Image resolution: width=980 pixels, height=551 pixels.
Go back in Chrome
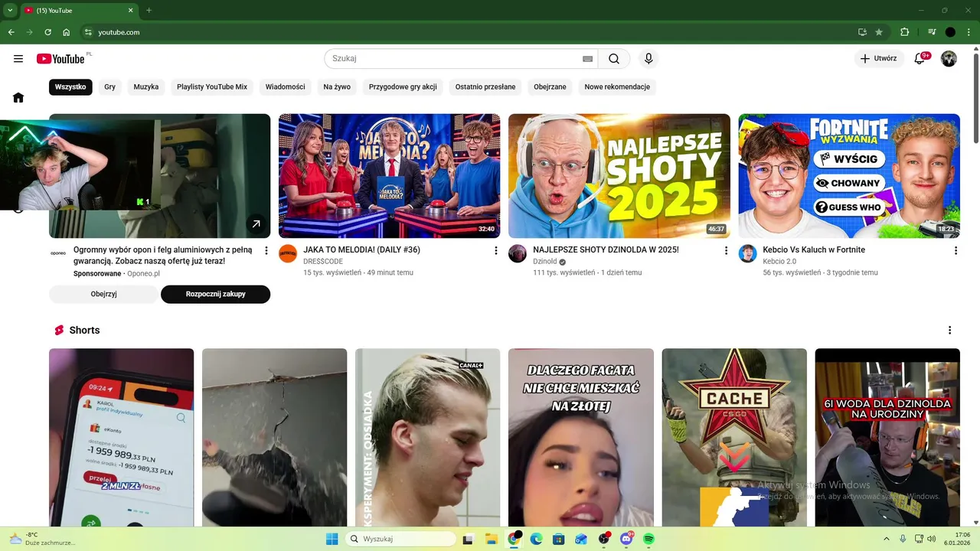(11, 32)
